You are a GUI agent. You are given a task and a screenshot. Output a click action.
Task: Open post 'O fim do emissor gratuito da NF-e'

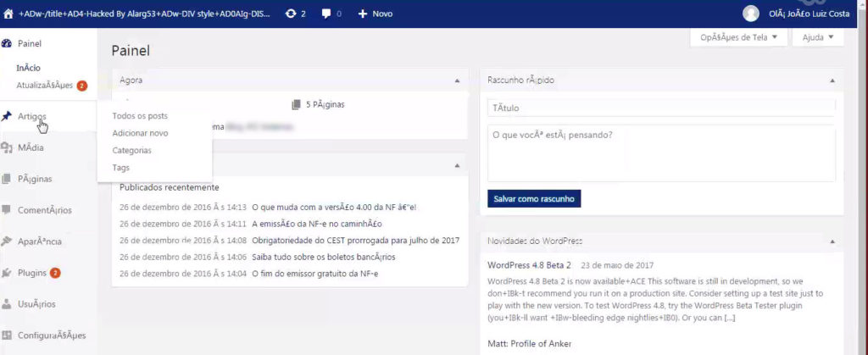[315, 274]
